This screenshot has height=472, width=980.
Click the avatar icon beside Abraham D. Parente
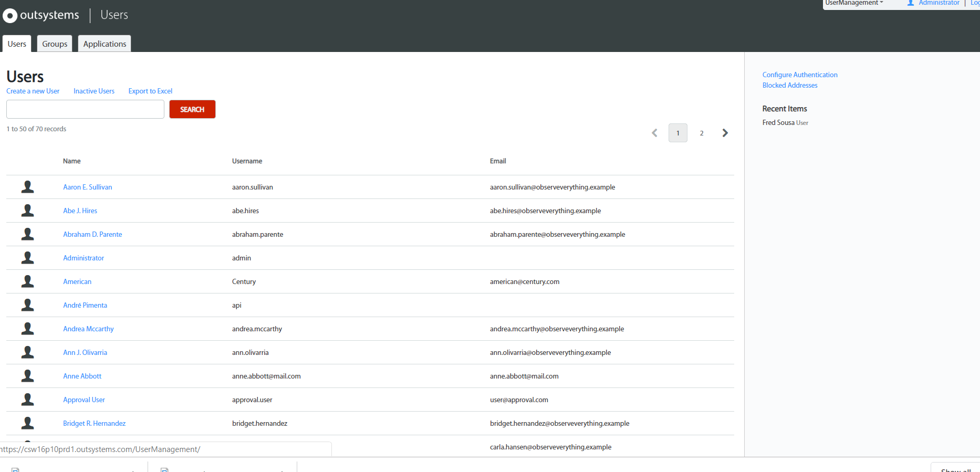(x=28, y=234)
